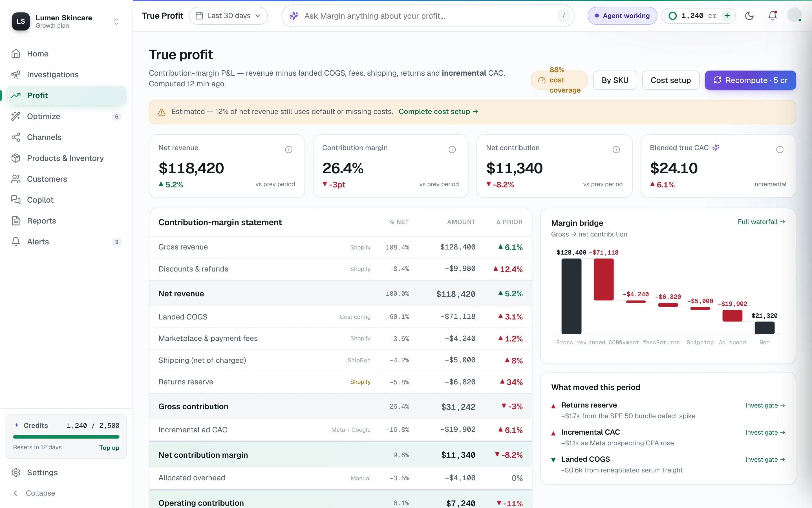The image size is (812, 508).
Task: Click the sparkle icon in the Ask Margin bar
Action: click(x=294, y=16)
